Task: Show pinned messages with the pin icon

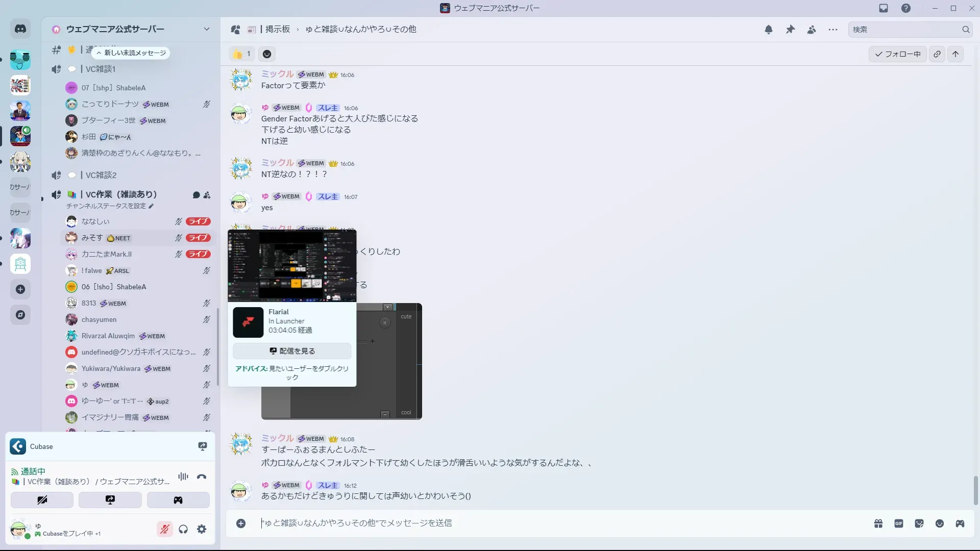Action: pos(790,30)
